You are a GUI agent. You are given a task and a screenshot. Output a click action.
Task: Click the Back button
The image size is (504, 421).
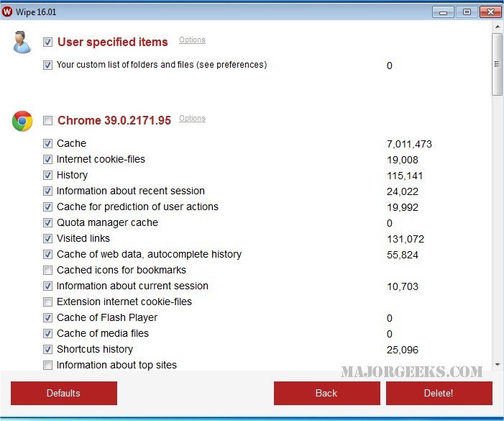326,394
